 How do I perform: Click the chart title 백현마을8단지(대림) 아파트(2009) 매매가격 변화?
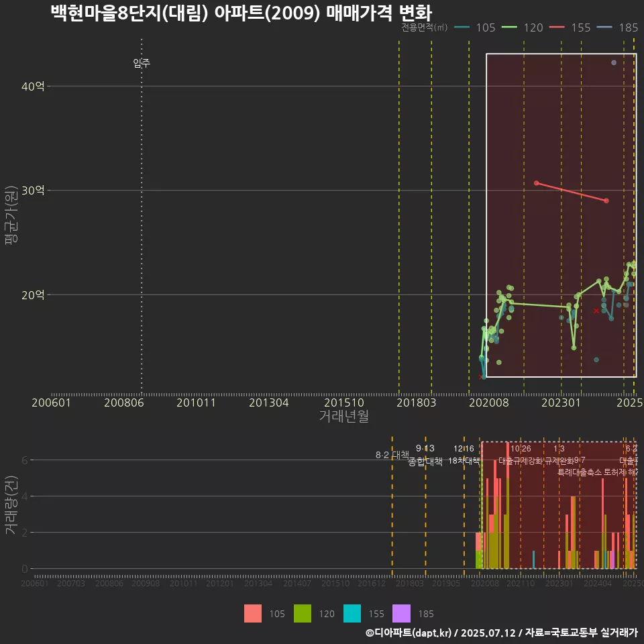point(241,13)
